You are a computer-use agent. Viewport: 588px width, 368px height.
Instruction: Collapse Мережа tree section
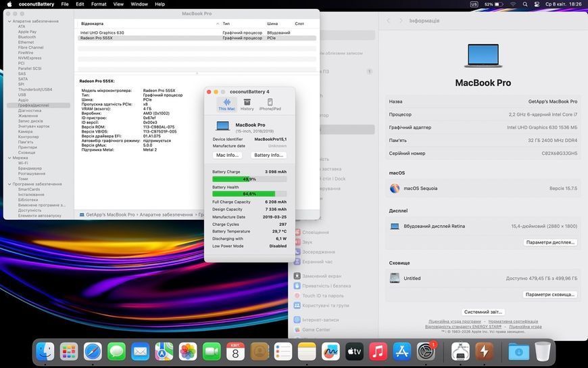pyautogui.click(x=9, y=158)
